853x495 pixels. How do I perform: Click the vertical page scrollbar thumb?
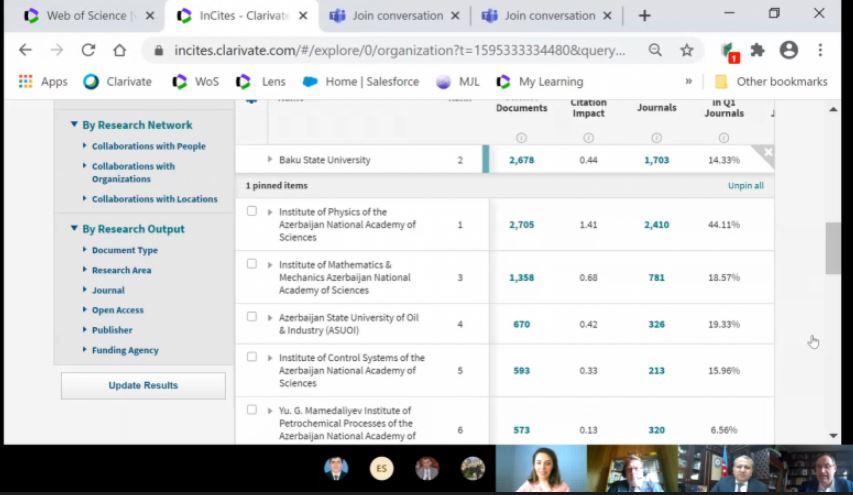click(833, 247)
